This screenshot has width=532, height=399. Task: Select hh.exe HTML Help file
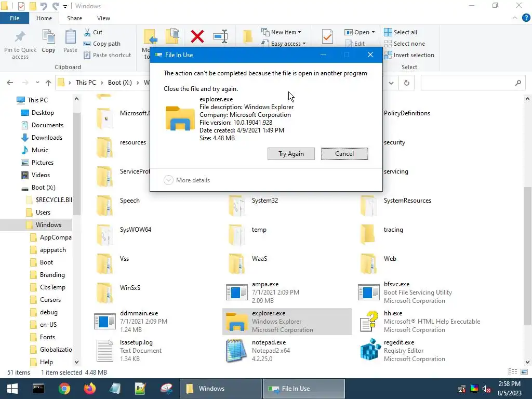420,322
